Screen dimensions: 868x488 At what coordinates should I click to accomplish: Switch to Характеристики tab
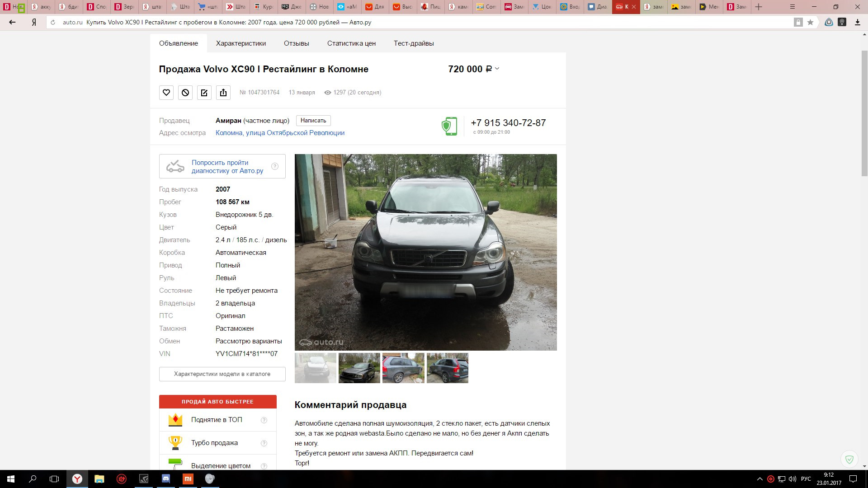pyautogui.click(x=241, y=43)
